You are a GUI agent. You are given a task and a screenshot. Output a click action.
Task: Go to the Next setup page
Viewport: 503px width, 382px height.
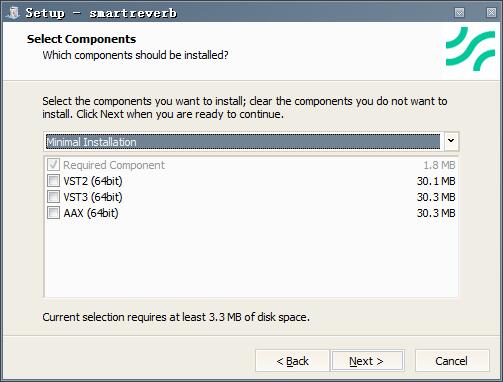pos(367,361)
